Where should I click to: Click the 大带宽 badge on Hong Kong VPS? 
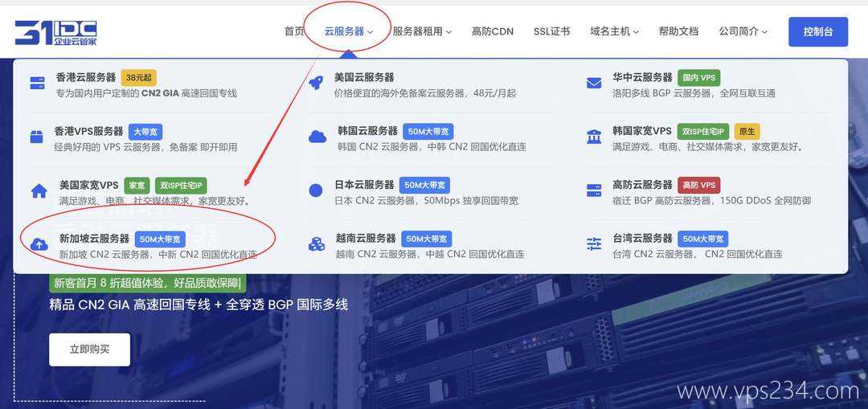click(x=145, y=132)
